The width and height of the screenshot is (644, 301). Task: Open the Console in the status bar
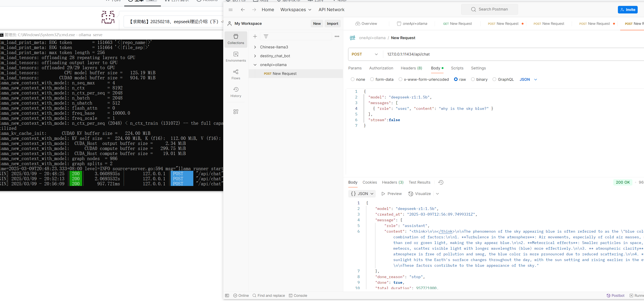click(x=298, y=296)
